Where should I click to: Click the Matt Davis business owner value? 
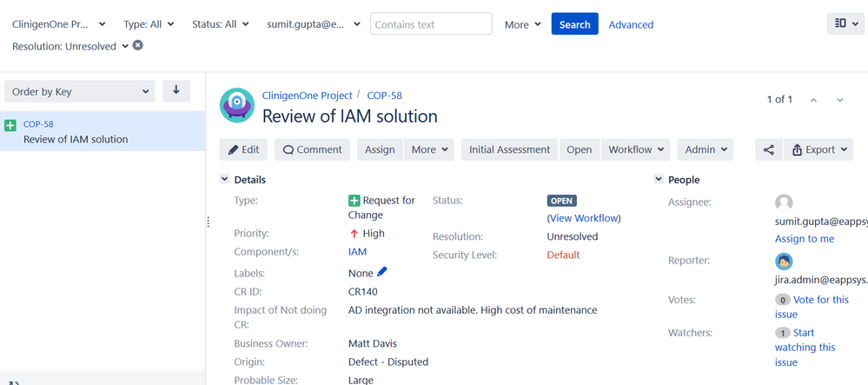[373, 343]
